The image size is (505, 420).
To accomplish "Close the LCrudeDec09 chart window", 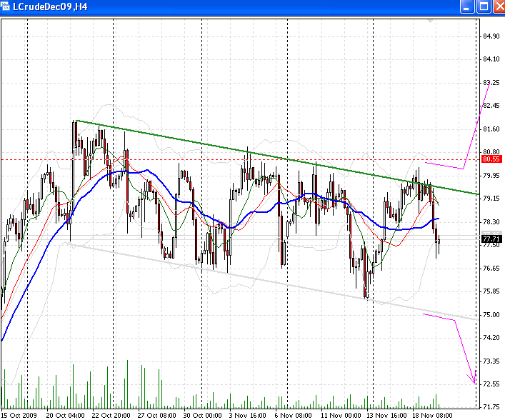I will pyautogui.click(x=499, y=6).
